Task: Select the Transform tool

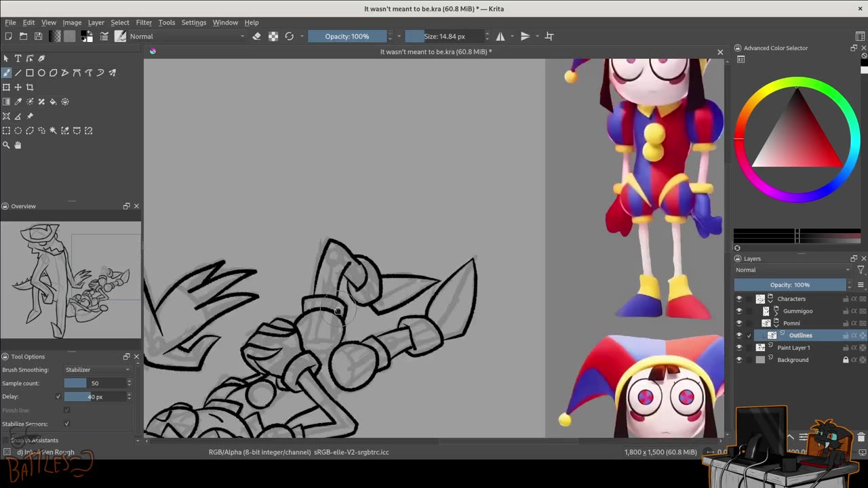Action: coord(6,87)
